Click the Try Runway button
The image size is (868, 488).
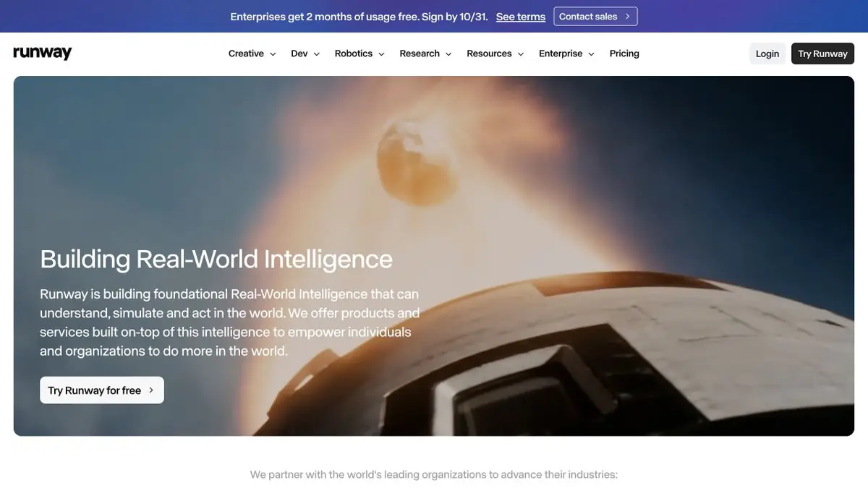coord(822,53)
